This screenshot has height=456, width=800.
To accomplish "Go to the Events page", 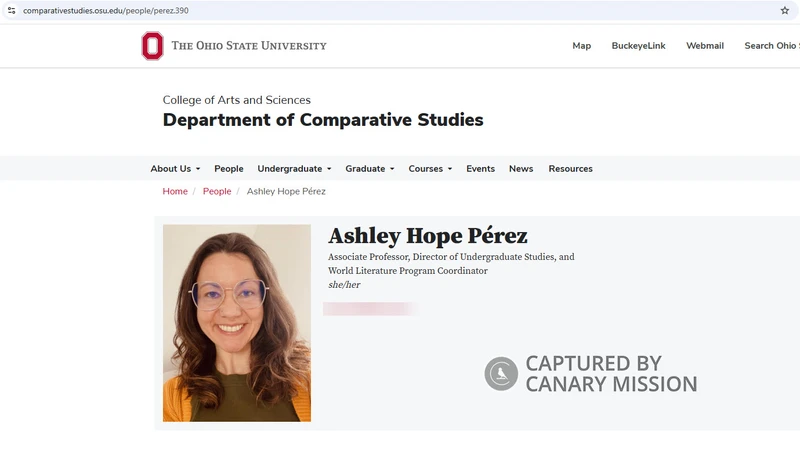I will click(480, 169).
